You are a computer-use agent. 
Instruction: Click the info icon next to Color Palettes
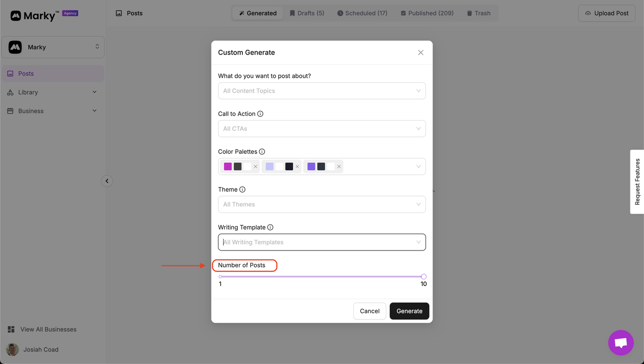(x=262, y=152)
